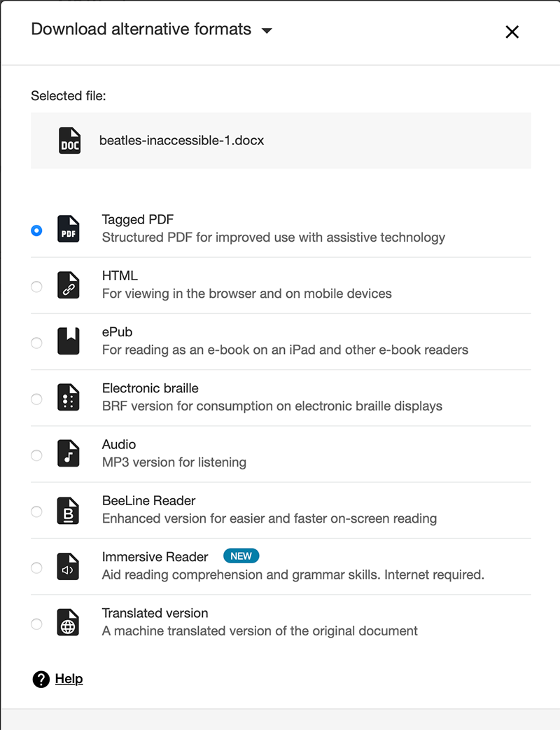Click the HTML link file icon
The width and height of the screenshot is (560, 730).
pos(69,286)
